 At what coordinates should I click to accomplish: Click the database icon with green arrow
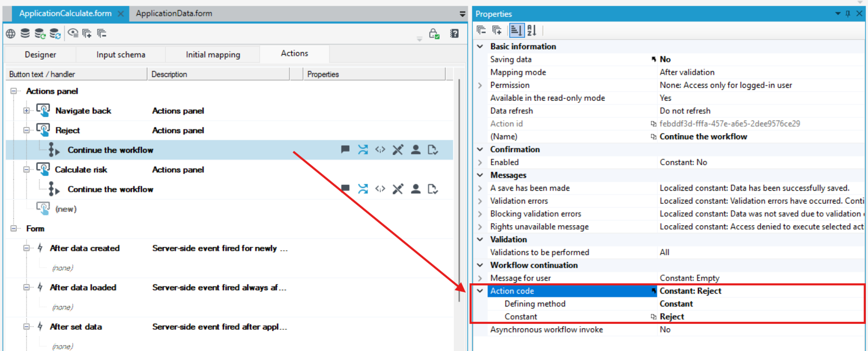click(40, 34)
